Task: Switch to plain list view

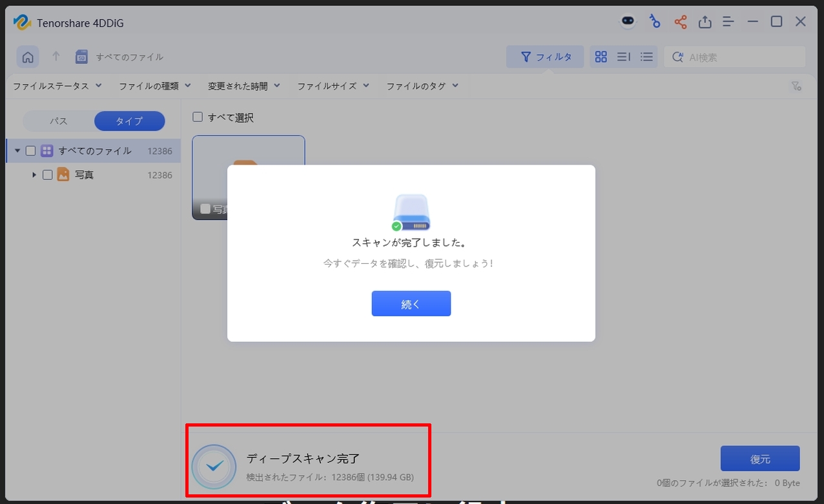Action: 646,57
